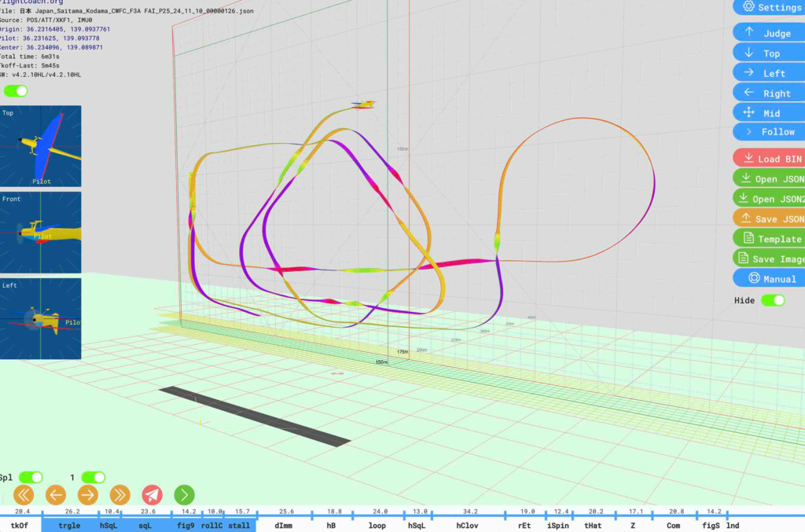Click the File name line with Japan_Saitama_Kodama

point(127,11)
